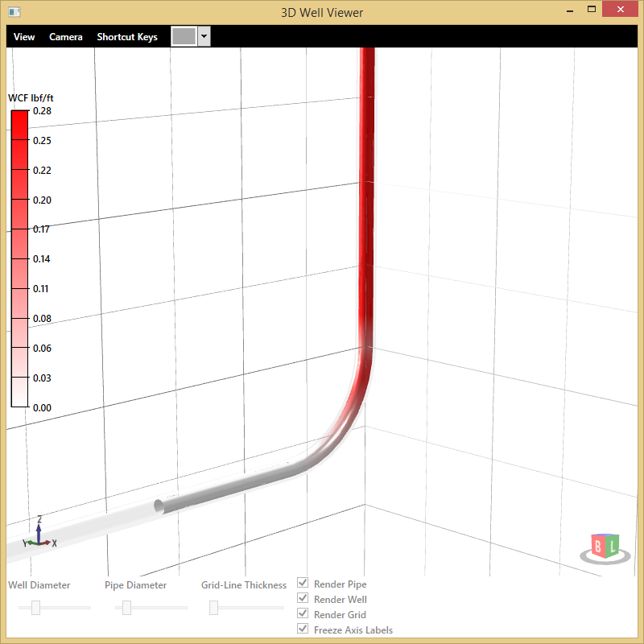Open the Shortcut Keys menu
The image size is (644, 644).
click(x=127, y=37)
